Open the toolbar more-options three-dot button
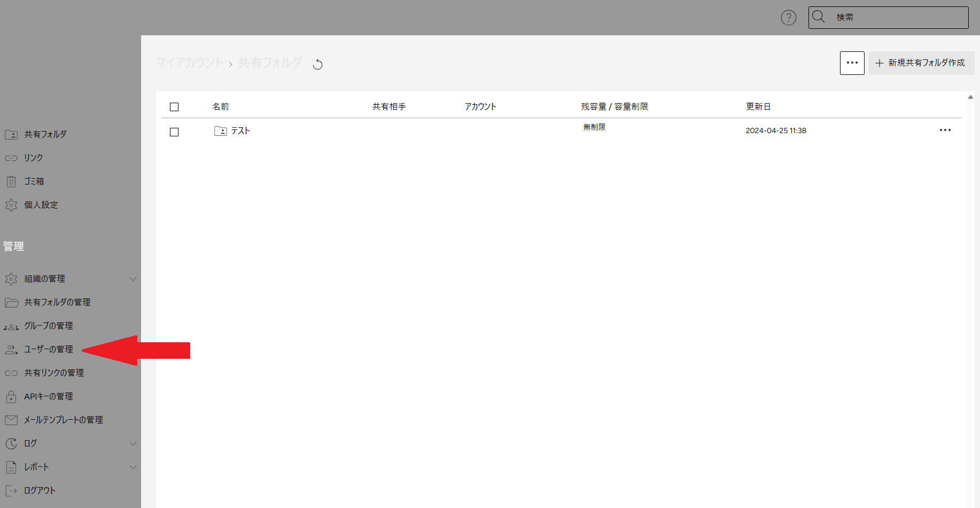This screenshot has width=980, height=508. pyautogui.click(x=852, y=63)
